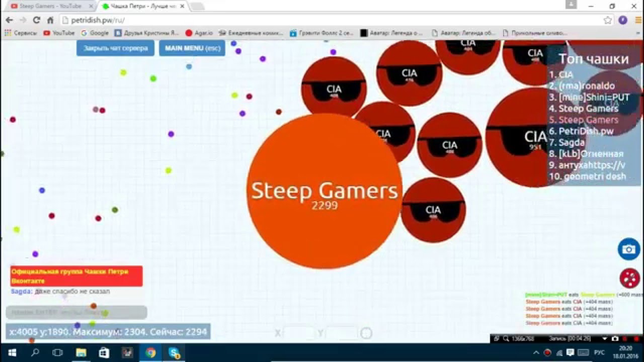Screen dimensions: 644x362
Task: Open the Agar.io bookmark
Action: (x=199, y=33)
